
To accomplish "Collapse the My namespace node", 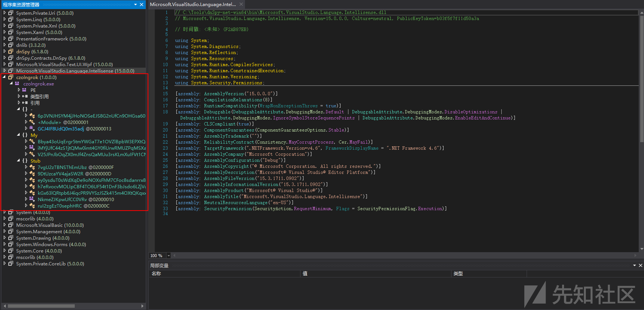I will tap(18, 135).
